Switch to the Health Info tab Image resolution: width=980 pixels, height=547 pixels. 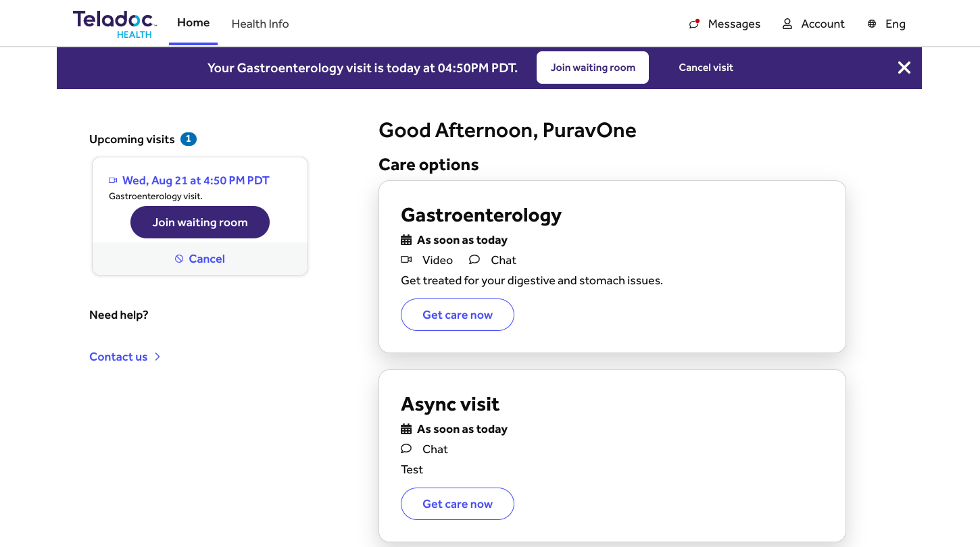click(x=260, y=24)
